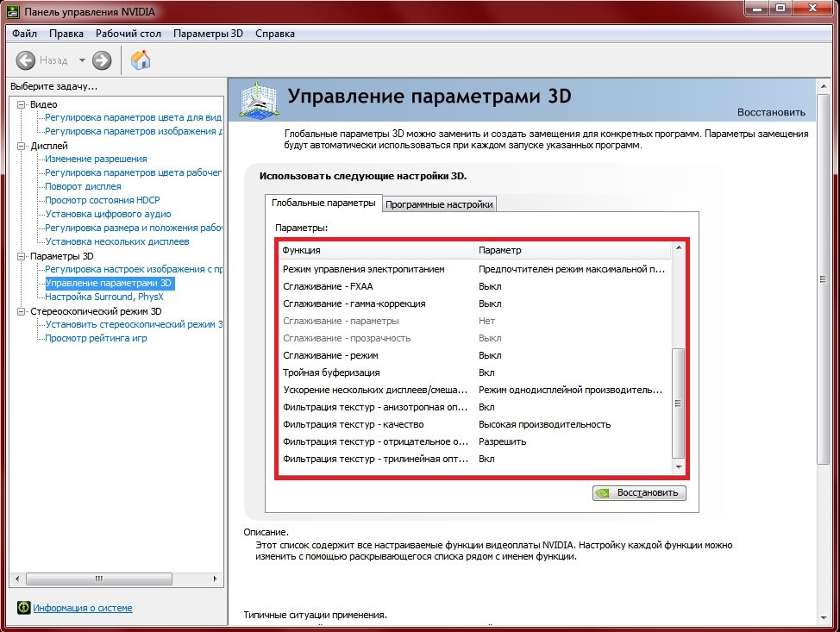Click the task tree's left scroll arrow
840x632 pixels.
click(17, 579)
